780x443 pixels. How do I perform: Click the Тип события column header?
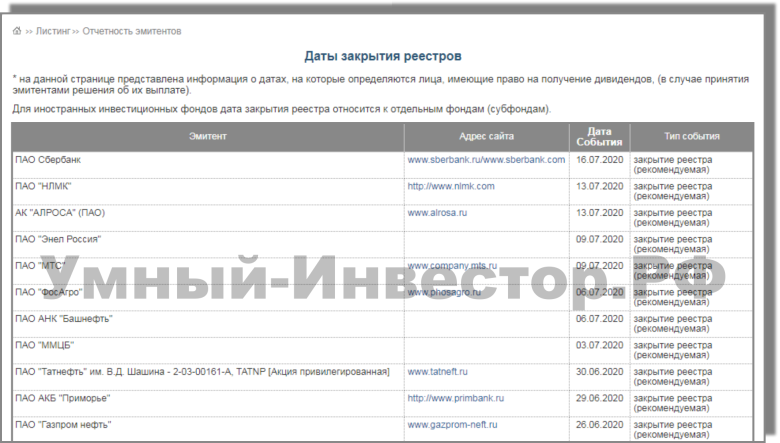(x=692, y=136)
